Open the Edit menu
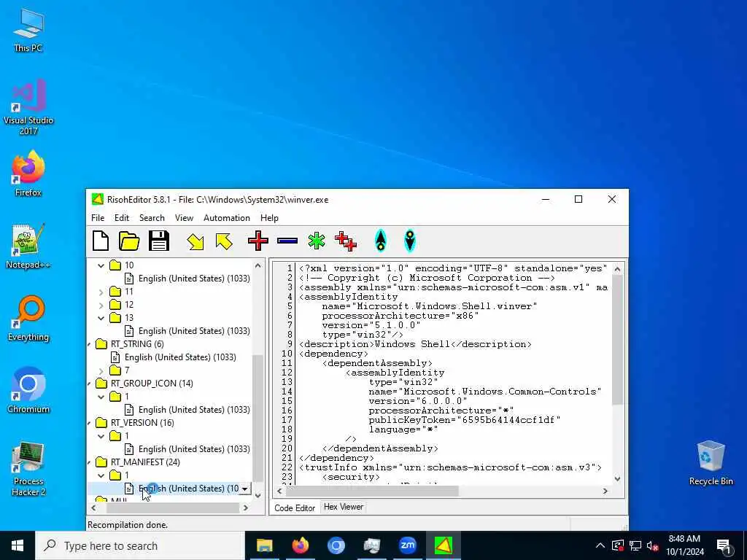Viewport: 747px width, 560px height. pyautogui.click(x=122, y=217)
